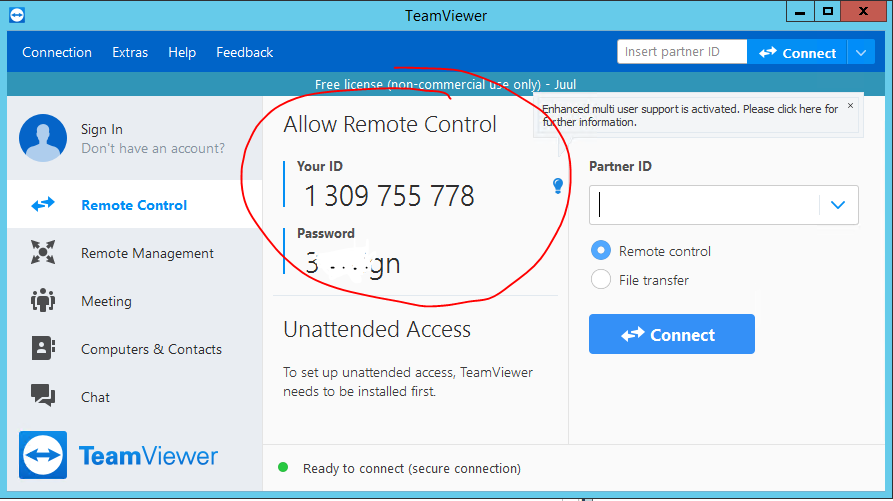
Task: Click the top toolbar Connect button
Action: (x=797, y=52)
